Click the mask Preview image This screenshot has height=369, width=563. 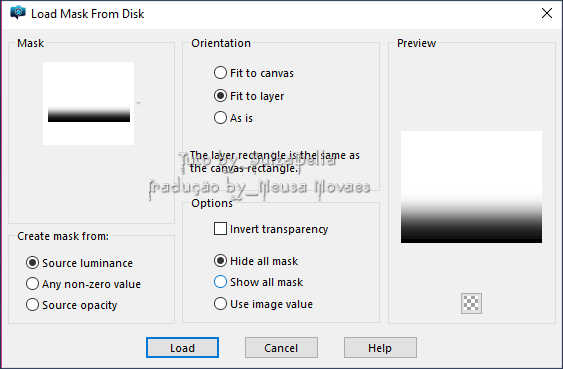click(471, 187)
